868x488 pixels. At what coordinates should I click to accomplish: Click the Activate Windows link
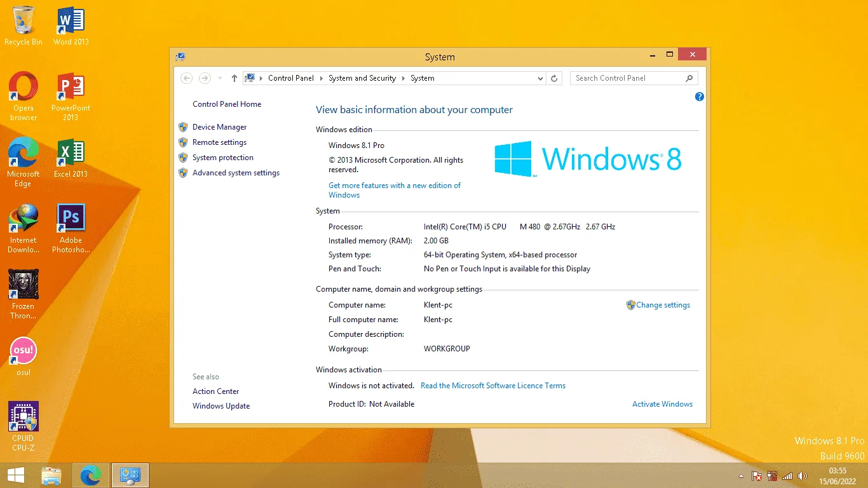point(662,404)
